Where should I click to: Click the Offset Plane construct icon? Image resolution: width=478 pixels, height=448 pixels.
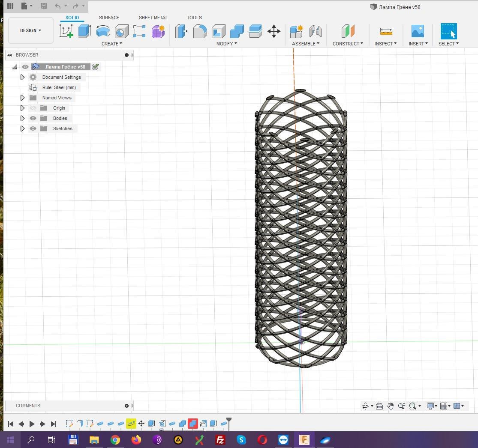348,31
